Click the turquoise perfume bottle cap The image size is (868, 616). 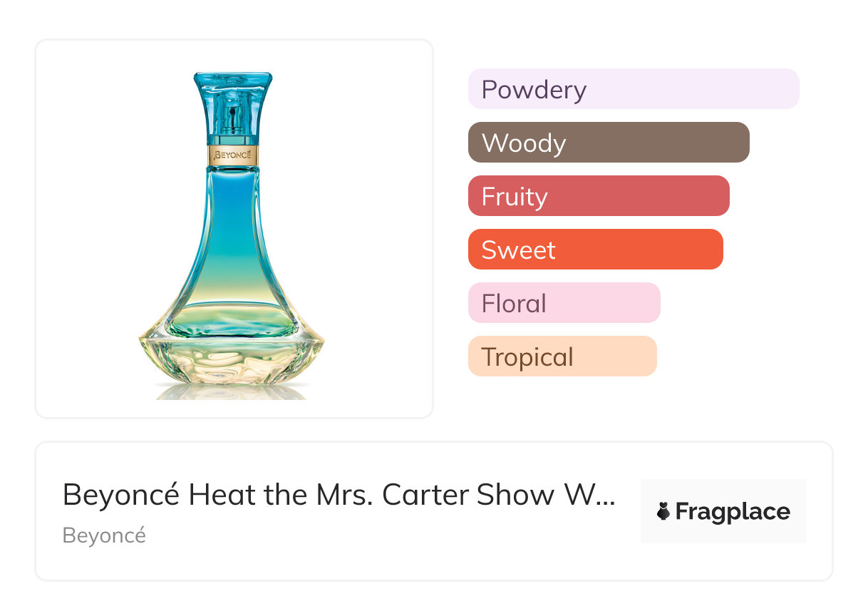[x=233, y=107]
